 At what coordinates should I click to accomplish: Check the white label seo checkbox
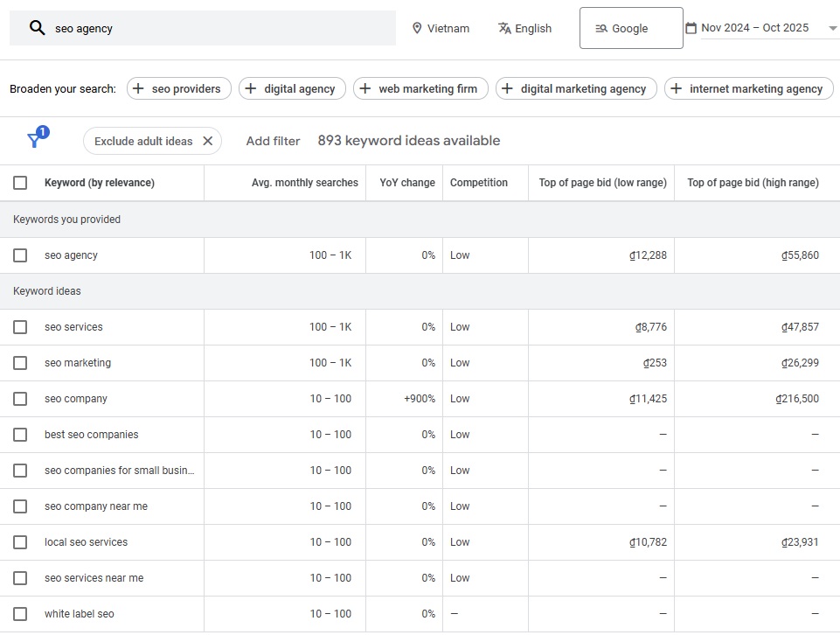pyautogui.click(x=20, y=614)
